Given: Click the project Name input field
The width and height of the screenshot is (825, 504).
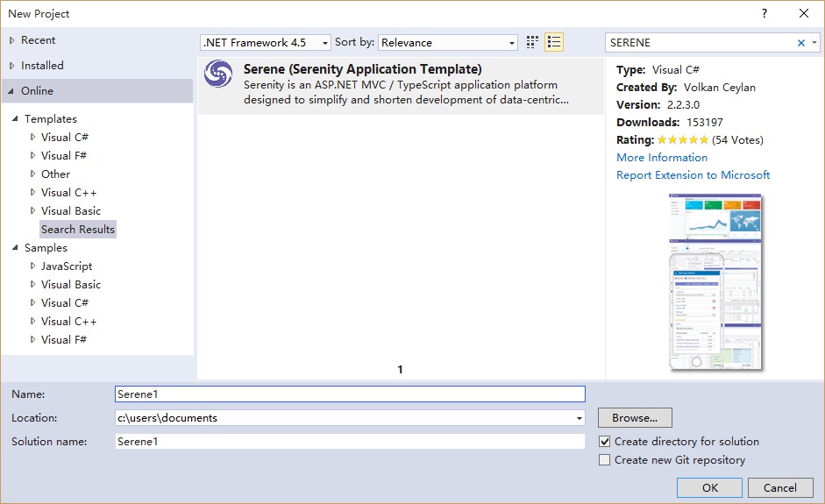Looking at the screenshot, I should tap(350, 394).
